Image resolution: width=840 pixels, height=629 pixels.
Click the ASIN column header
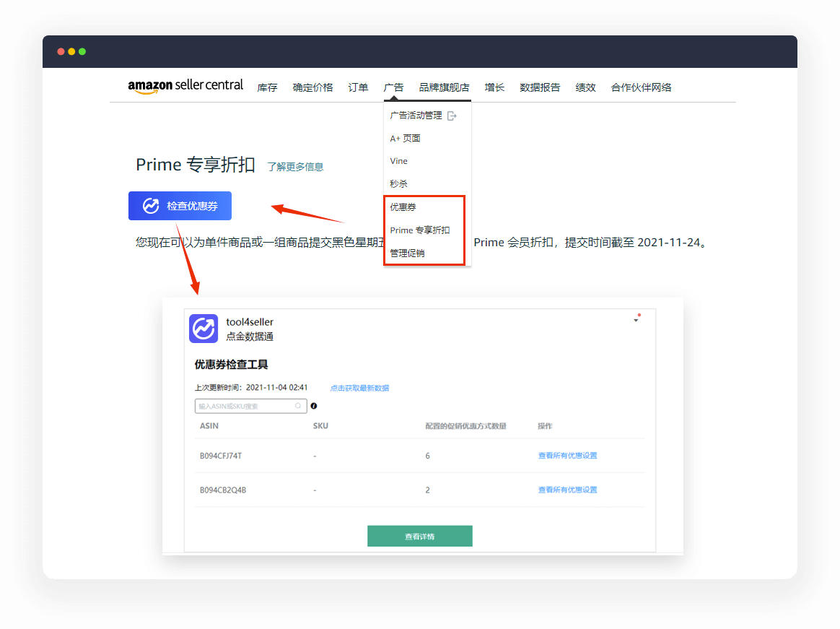pos(209,426)
